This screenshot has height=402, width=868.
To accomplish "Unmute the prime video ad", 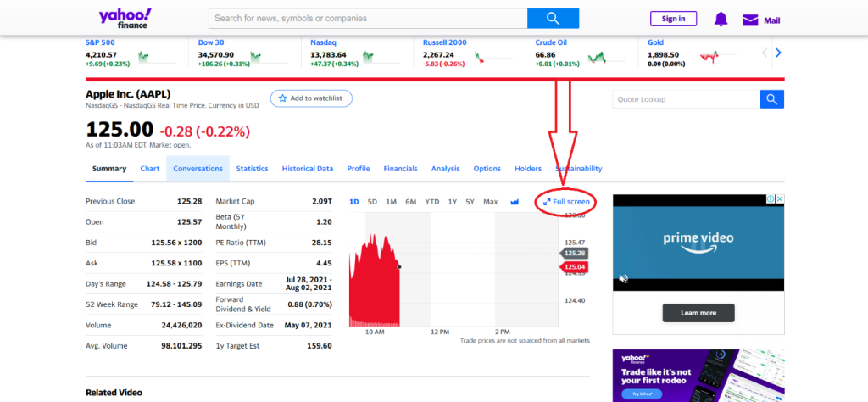I will (x=623, y=278).
